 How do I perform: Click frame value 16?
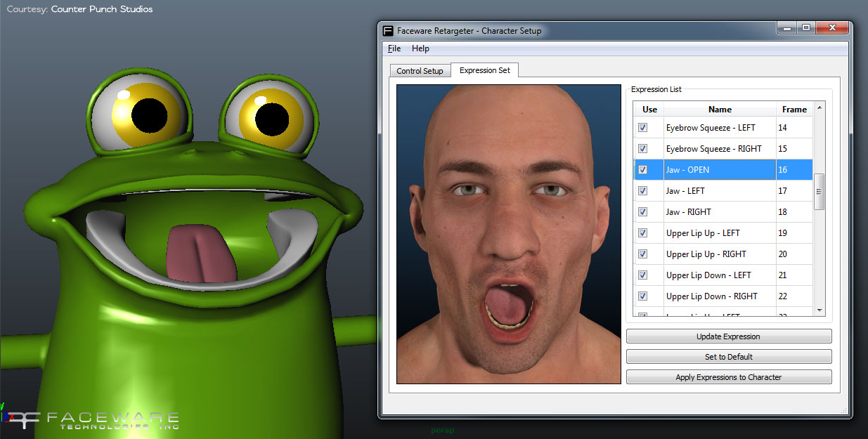[x=782, y=170]
